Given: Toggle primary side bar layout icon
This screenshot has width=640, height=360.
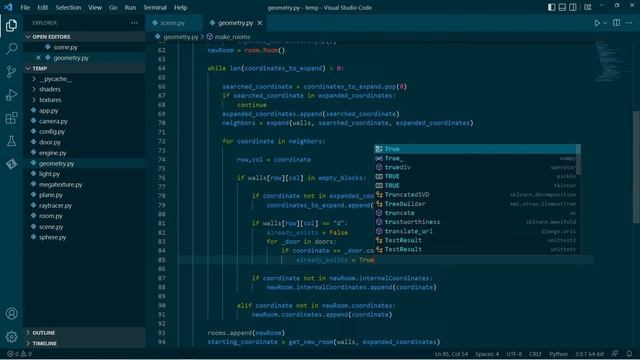Looking at the screenshot, I should (551, 7).
